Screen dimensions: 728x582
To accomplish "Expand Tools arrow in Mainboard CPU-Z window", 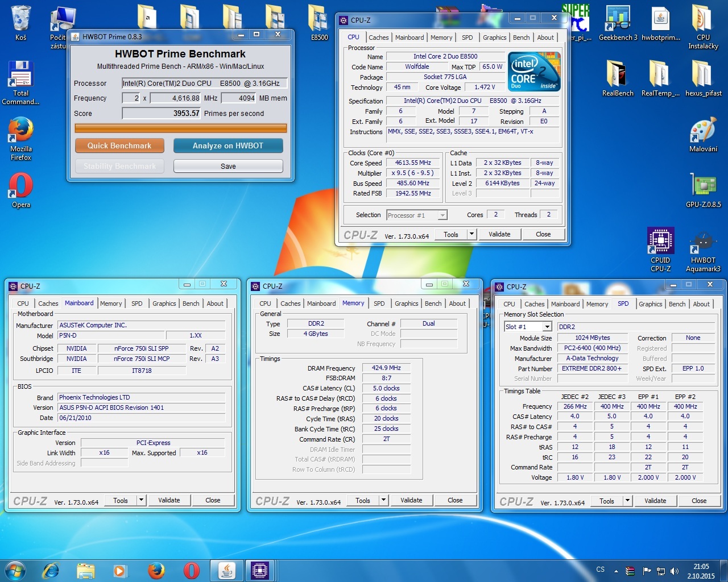I will click(141, 500).
